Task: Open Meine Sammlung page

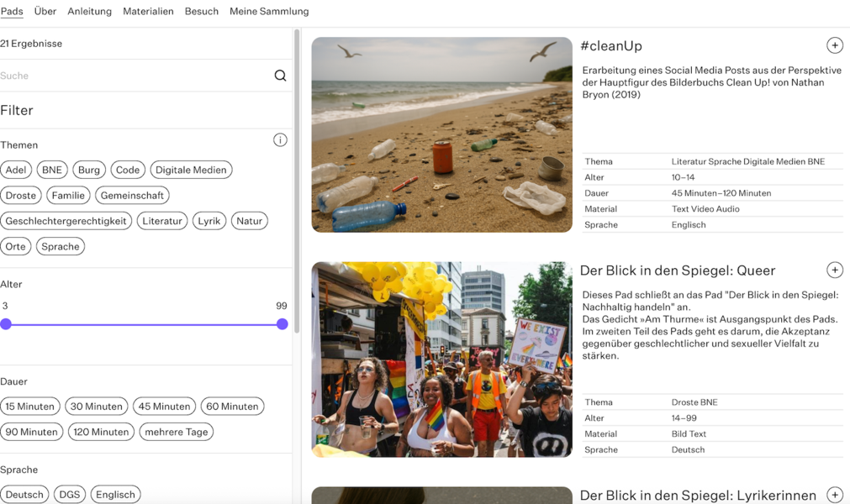Action: (269, 12)
